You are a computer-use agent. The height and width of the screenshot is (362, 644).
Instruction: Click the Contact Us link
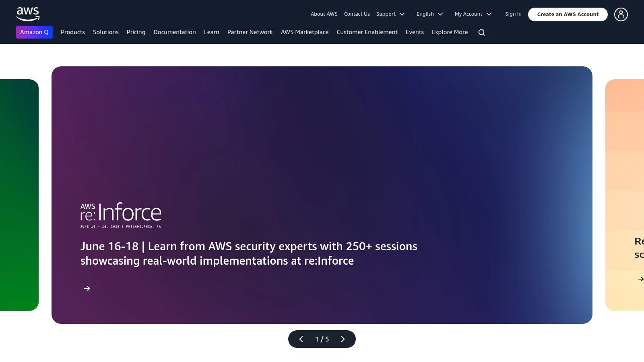tap(357, 14)
